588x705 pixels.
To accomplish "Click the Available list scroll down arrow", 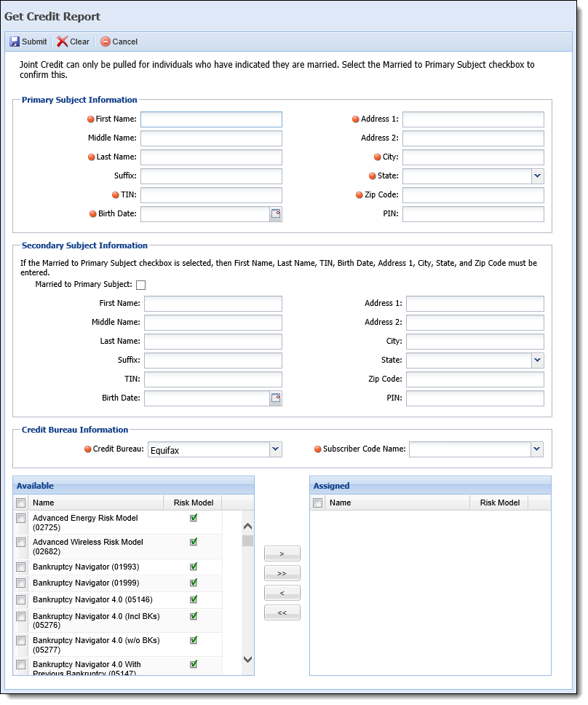I will (247, 660).
